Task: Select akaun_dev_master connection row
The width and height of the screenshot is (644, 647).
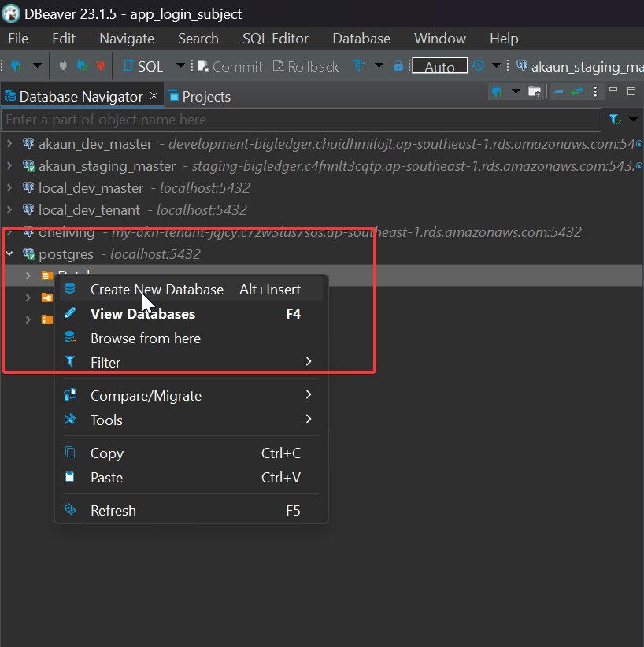Action: coord(322,143)
